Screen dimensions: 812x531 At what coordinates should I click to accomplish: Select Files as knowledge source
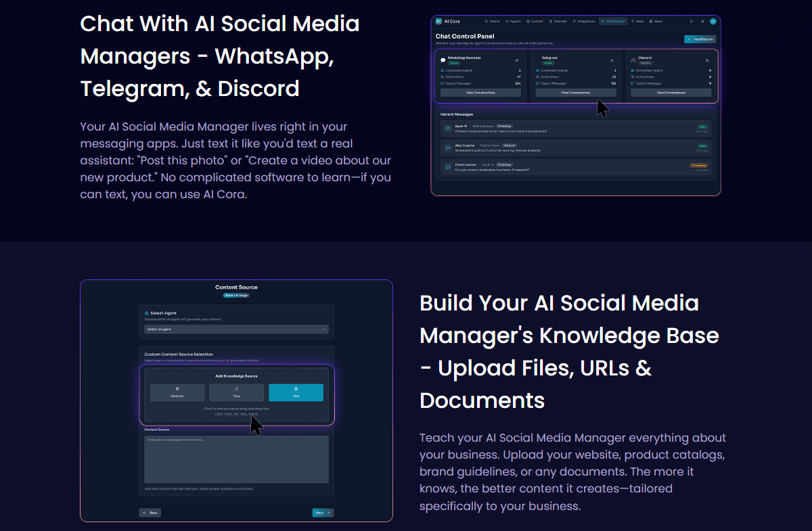[x=236, y=392]
